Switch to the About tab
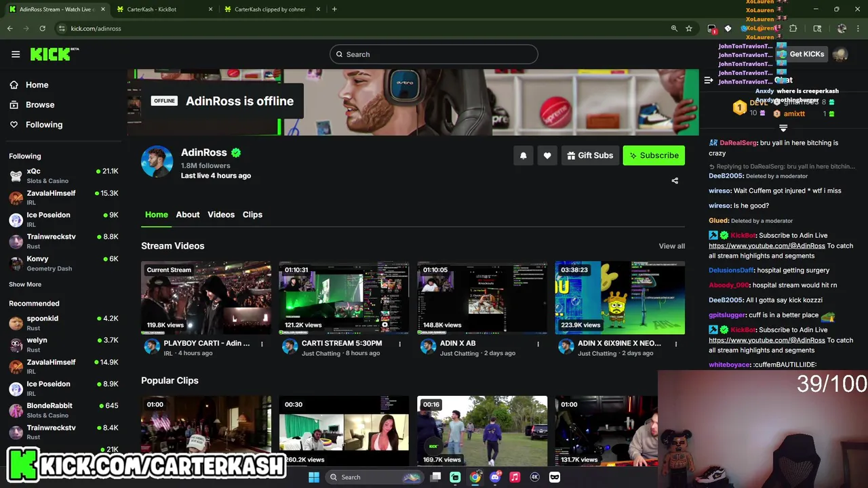 tap(188, 215)
